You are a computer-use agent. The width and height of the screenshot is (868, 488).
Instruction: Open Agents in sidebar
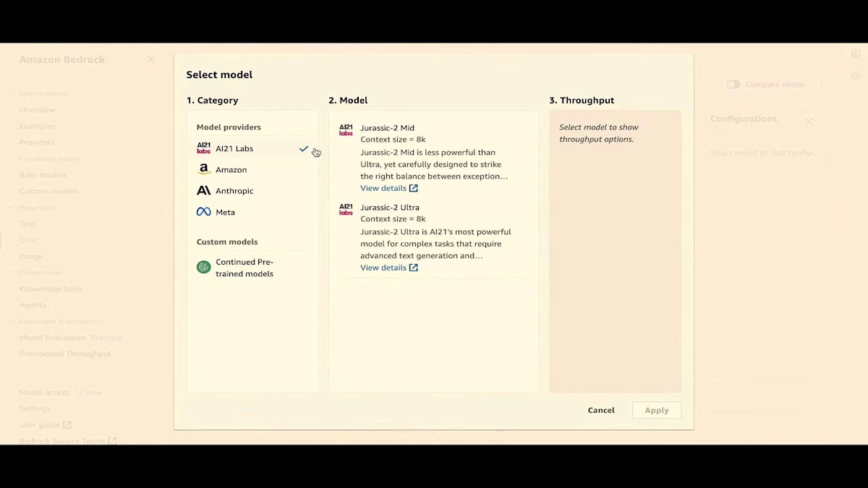click(x=33, y=305)
